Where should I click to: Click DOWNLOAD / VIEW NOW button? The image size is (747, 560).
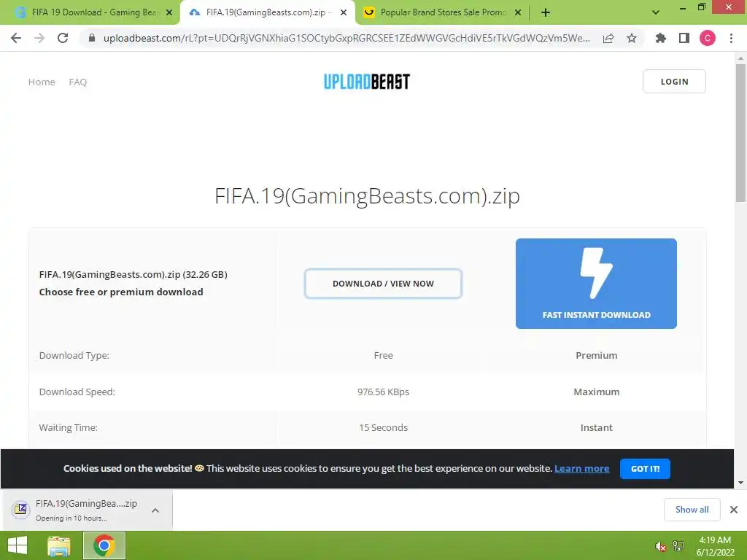[383, 284]
